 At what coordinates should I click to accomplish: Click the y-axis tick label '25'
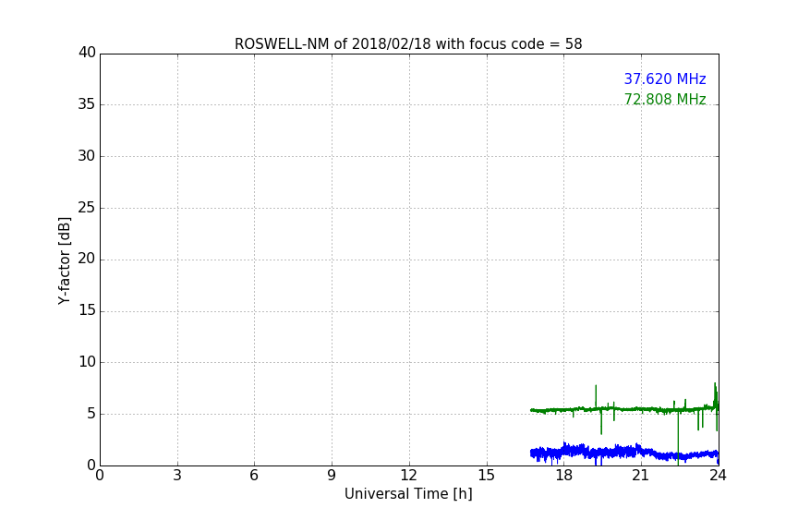[87, 207]
